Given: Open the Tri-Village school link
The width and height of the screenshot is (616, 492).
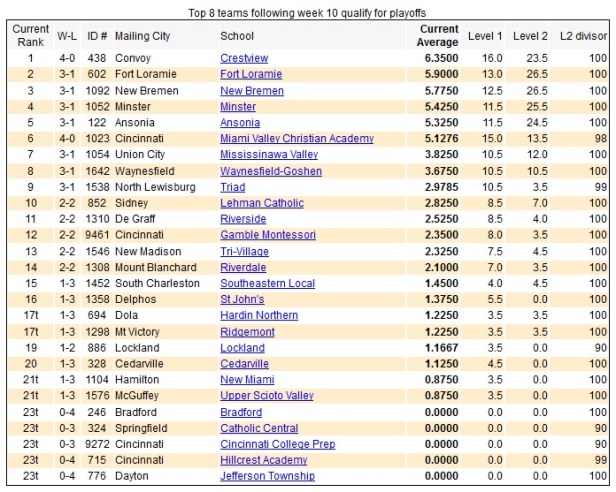Looking at the screenshot, I should coord(244,252).
